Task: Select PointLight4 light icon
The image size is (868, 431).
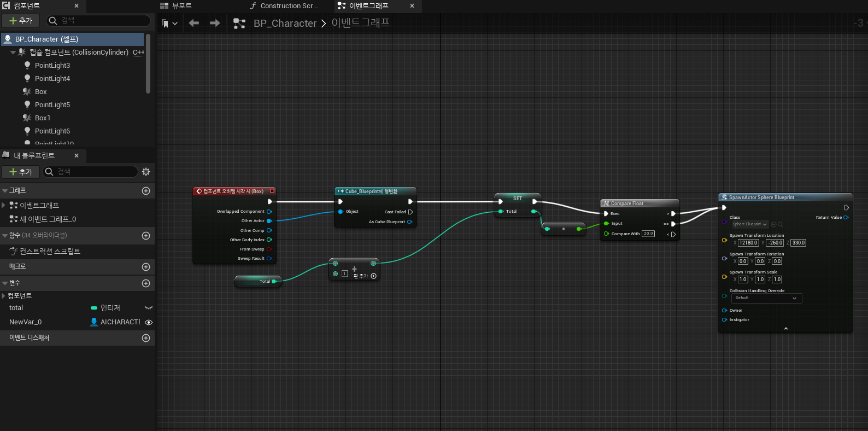Action: tap(27, 78)
